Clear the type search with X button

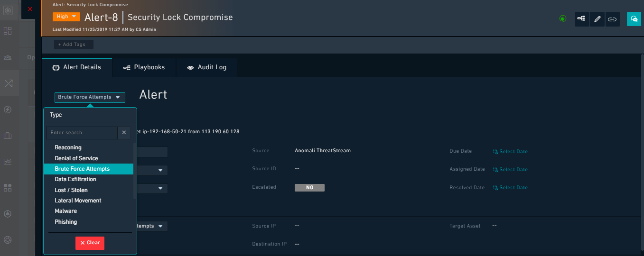[124, 133]
